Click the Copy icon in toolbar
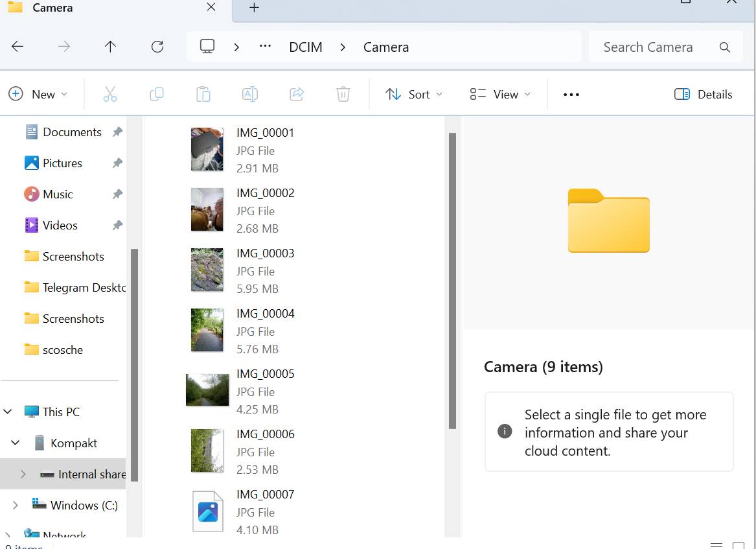Viewport: 756px width, 549px height. 157,94
